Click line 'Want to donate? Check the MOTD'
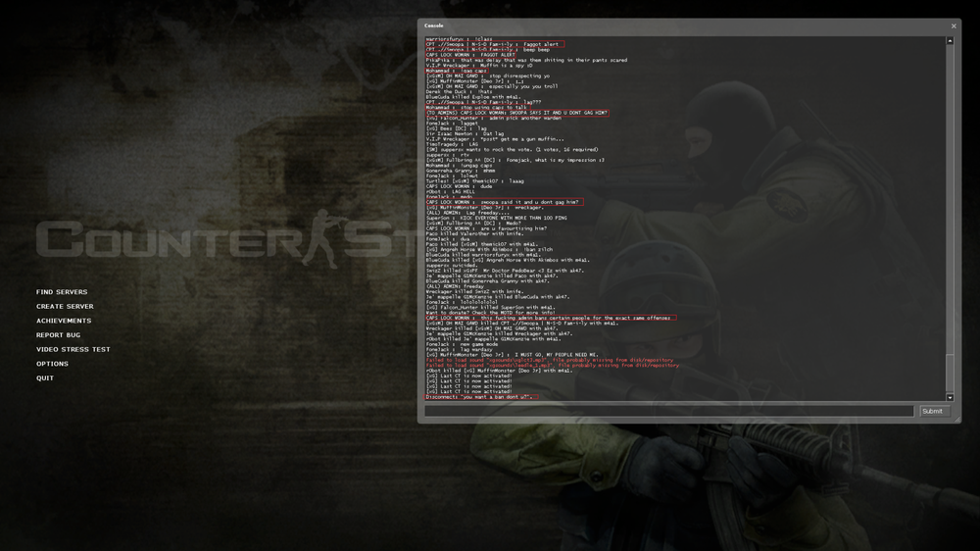Screen dimensions: 980x551 (491, 313)
